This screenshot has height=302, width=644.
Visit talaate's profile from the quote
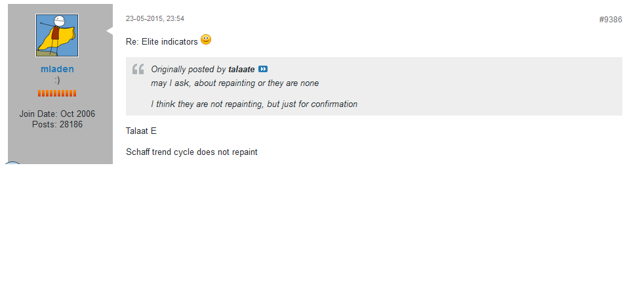[x=241, y=69]
